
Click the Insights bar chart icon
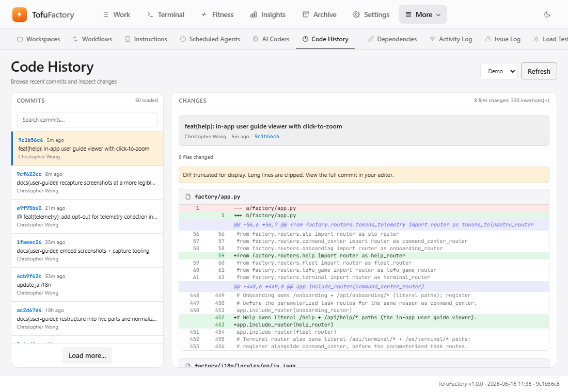point(254,14)
